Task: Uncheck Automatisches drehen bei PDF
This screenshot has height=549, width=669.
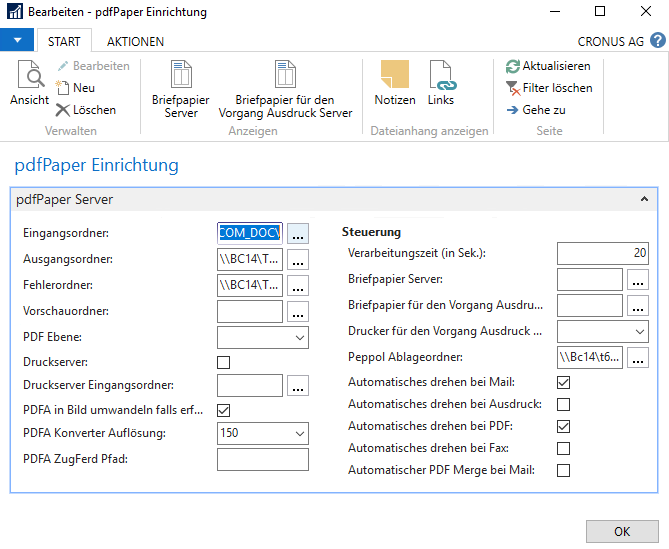Action: click(564, 426)
